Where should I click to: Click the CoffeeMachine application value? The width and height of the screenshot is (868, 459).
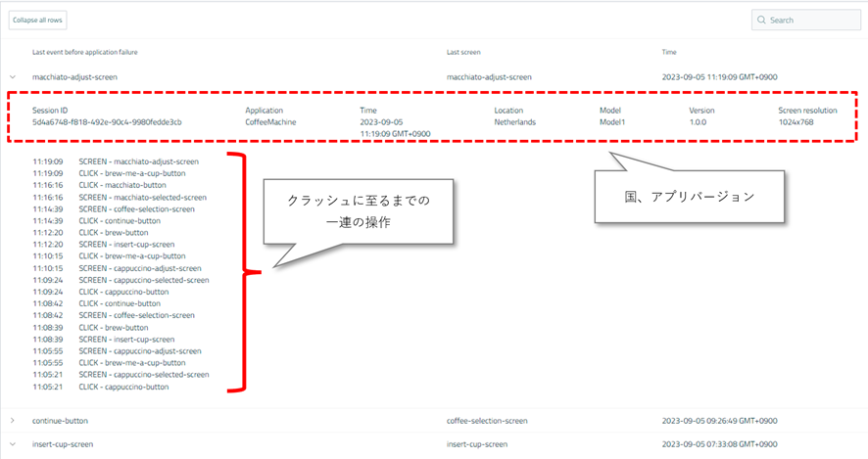(x=270, y=122)
